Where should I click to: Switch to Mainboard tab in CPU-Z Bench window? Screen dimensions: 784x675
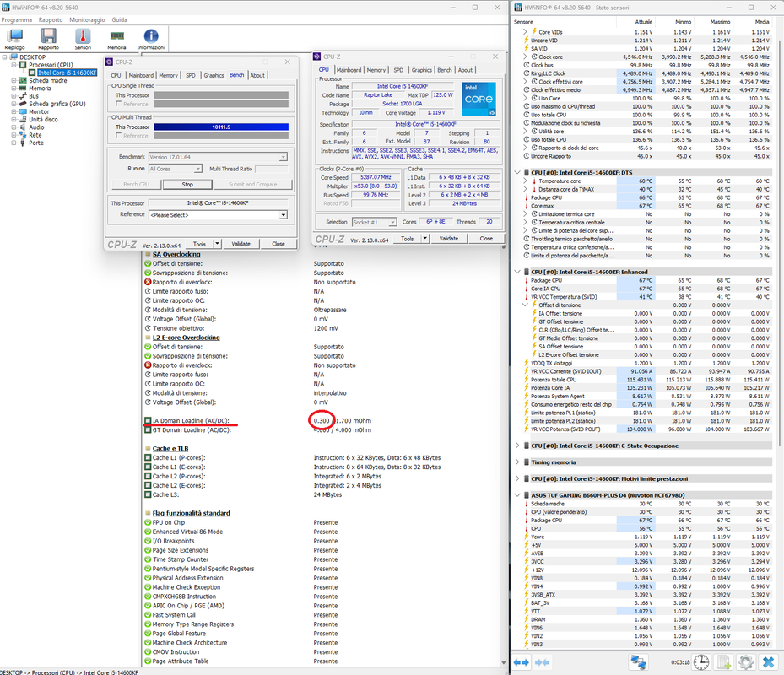141,75
